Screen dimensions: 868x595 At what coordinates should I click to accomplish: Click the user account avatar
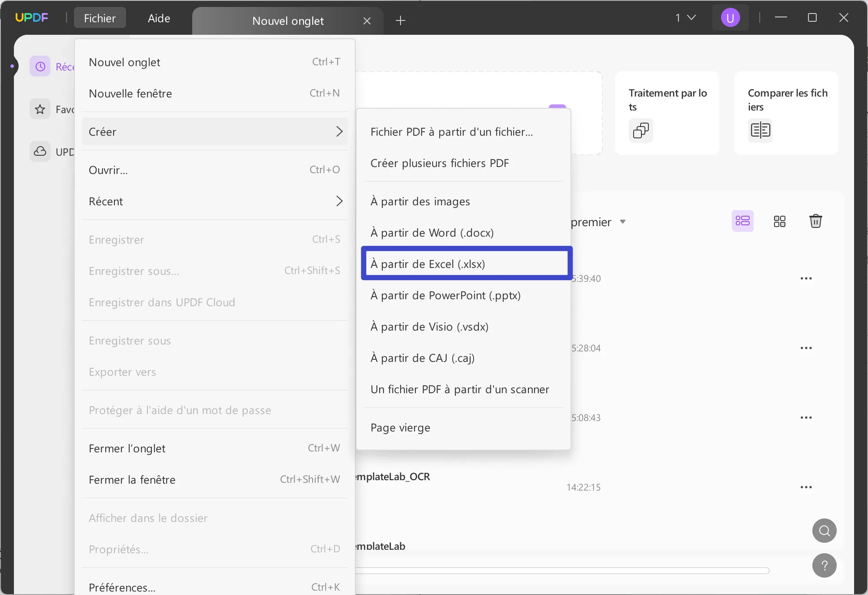tap(730, 17)
